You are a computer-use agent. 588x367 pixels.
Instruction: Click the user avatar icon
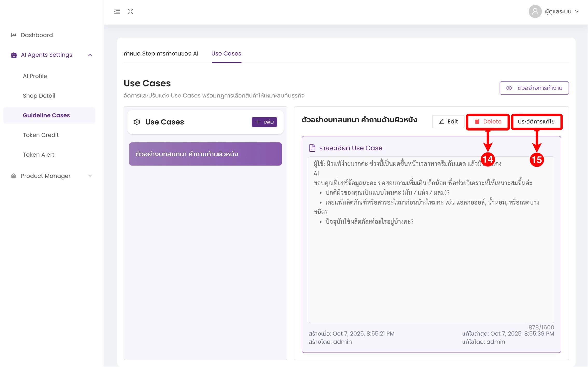point(535,11)
